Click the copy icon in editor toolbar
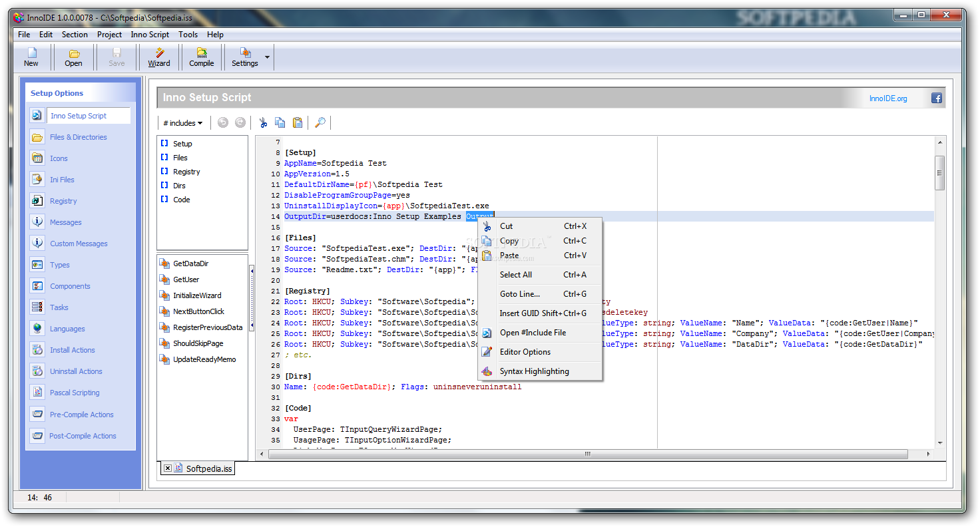The image size is (980, 527). [x=280, y=122]
